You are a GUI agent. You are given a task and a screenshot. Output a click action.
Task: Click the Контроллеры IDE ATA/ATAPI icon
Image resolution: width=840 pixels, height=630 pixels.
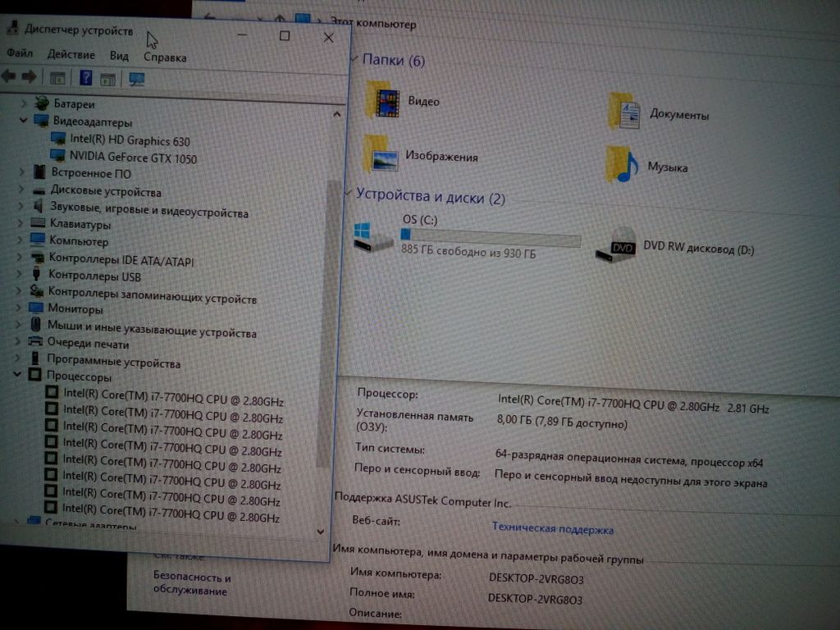37,257
